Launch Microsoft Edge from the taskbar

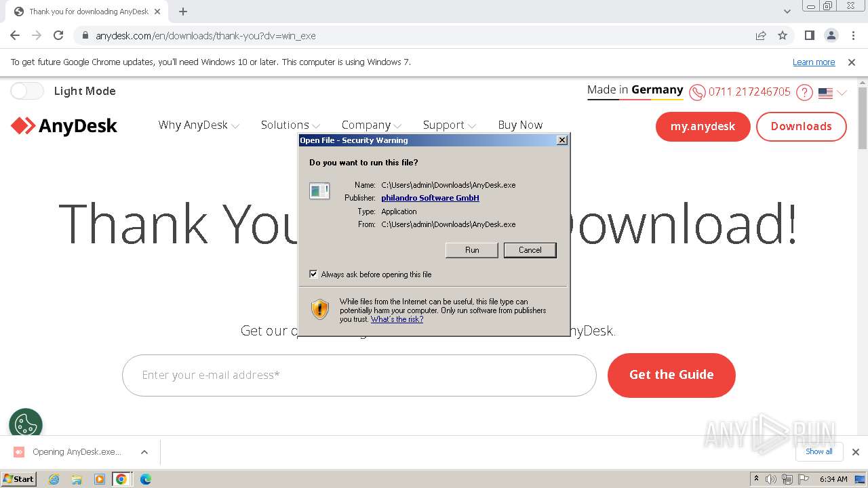[x=145, y=479]
